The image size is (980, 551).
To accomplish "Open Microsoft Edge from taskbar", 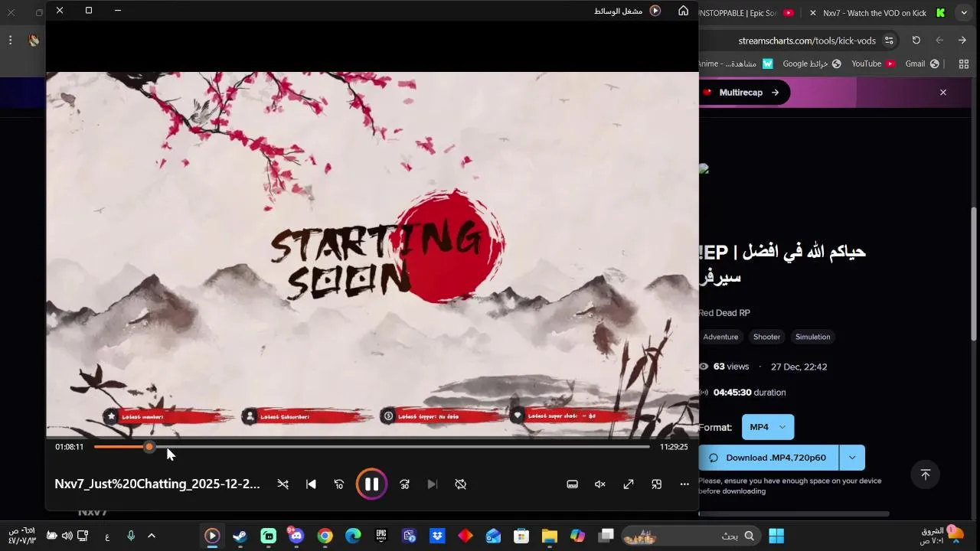I will (x=353, y=536).
